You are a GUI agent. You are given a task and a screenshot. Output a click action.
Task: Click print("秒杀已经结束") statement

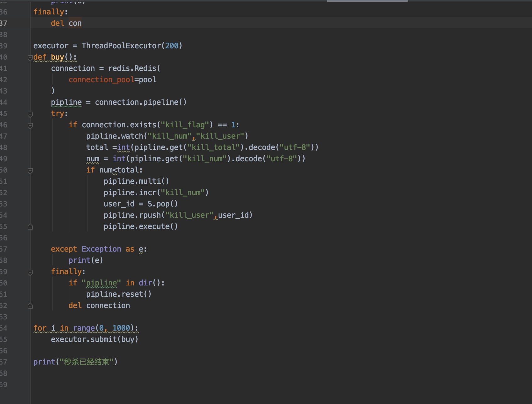(x=75, y=362)
